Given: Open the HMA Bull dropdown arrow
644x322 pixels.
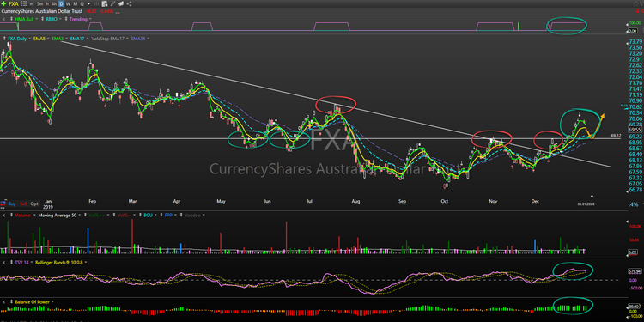Looking at the screenshot, I should click(37, 19).
